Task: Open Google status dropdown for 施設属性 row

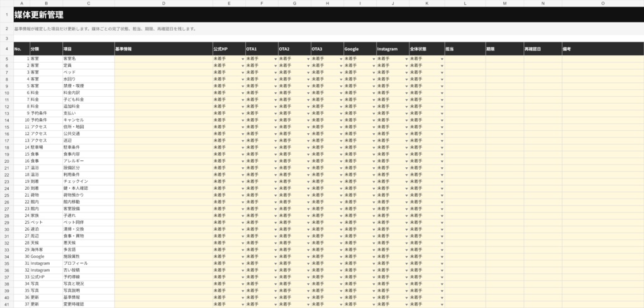Action: coord(374,256)
